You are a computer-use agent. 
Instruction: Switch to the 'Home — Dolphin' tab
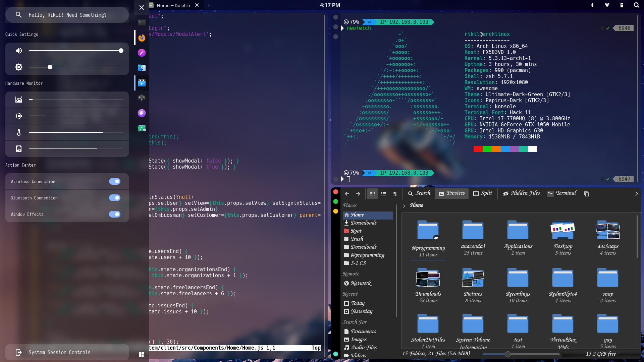tap(173, 5)
